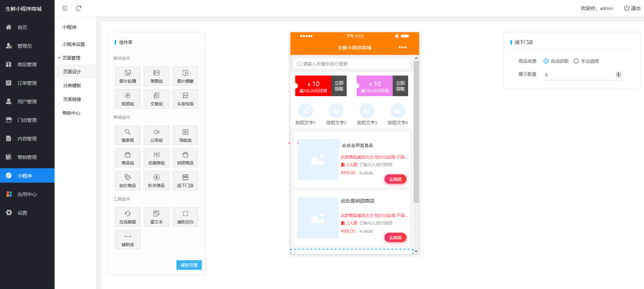Click the phone preview search field

(x=351, y=64)
